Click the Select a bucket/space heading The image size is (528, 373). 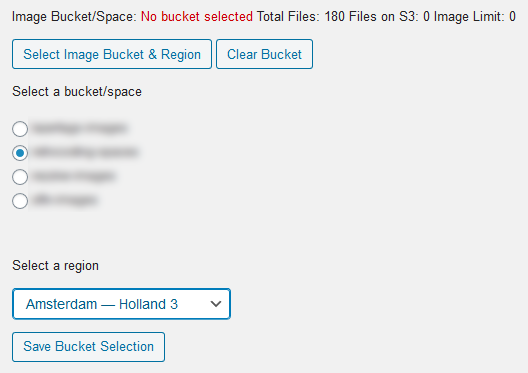(77, 92)
